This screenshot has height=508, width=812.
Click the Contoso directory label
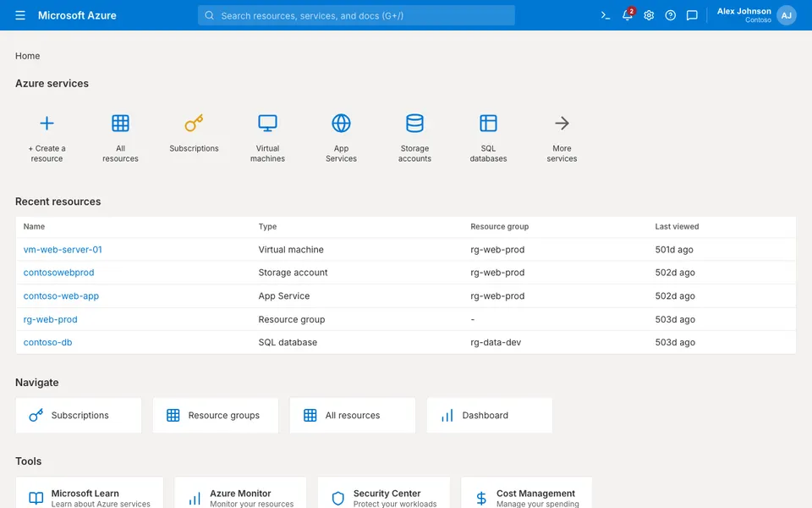[x=758, y=20]
